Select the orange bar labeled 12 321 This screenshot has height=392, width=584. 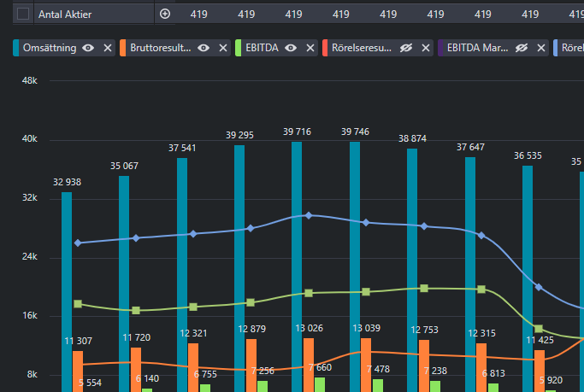[x=193, y=367]
